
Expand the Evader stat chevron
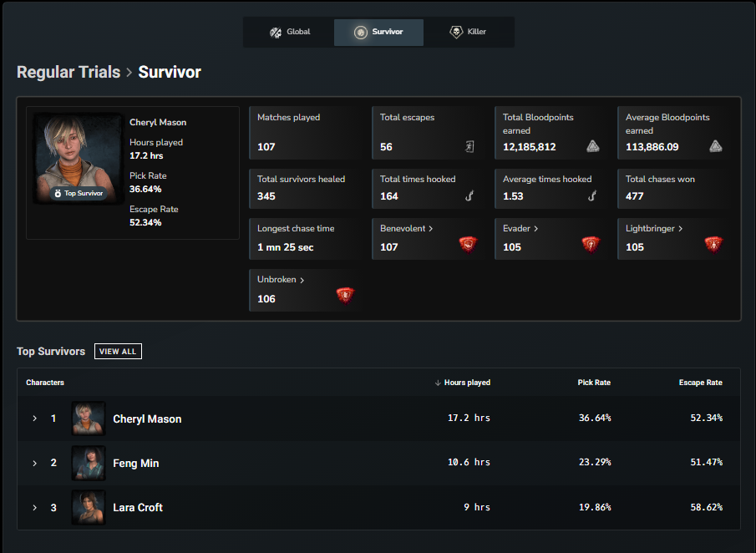(x=535, y=229)
